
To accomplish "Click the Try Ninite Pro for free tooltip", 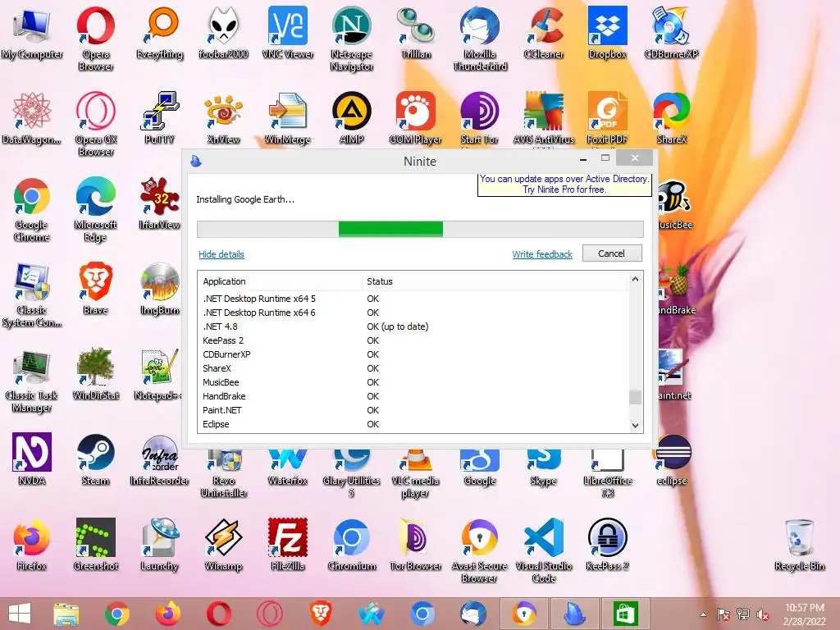I will point(564,185).
